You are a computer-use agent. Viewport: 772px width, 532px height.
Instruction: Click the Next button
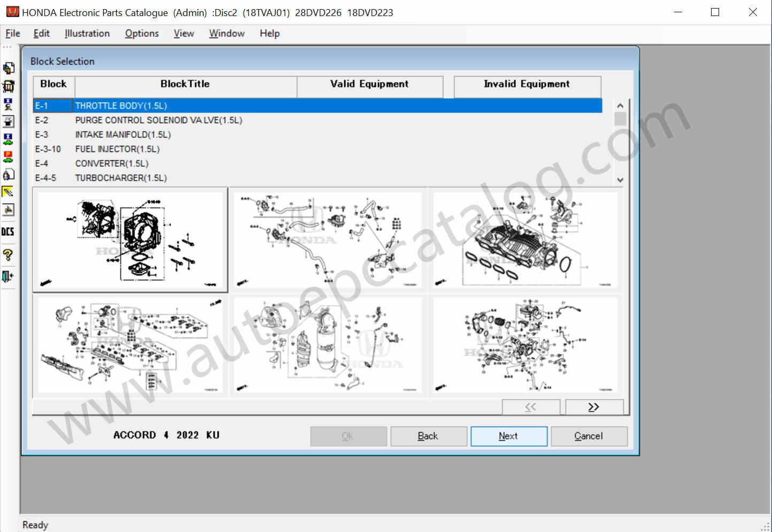pos(508,436)
